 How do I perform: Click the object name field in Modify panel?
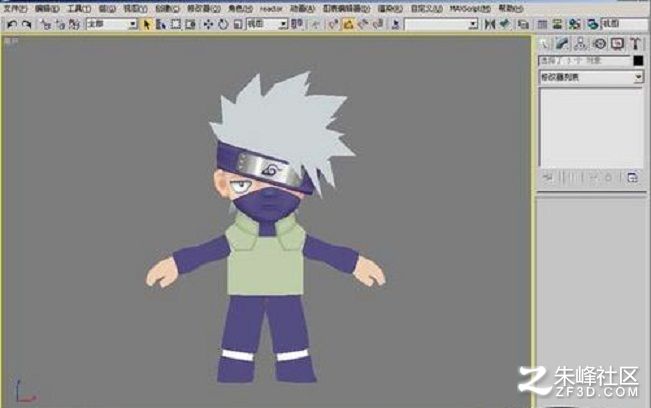[585, 61]
